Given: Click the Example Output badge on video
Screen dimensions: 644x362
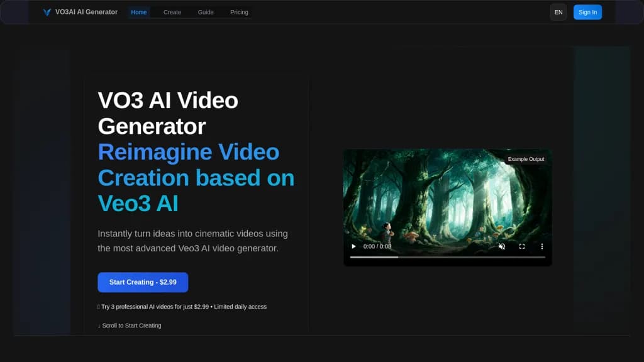Looking at the screenshot, I should point(526,159).
